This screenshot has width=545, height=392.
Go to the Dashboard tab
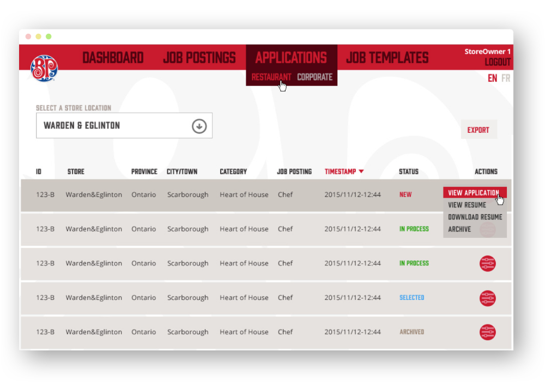113,58
